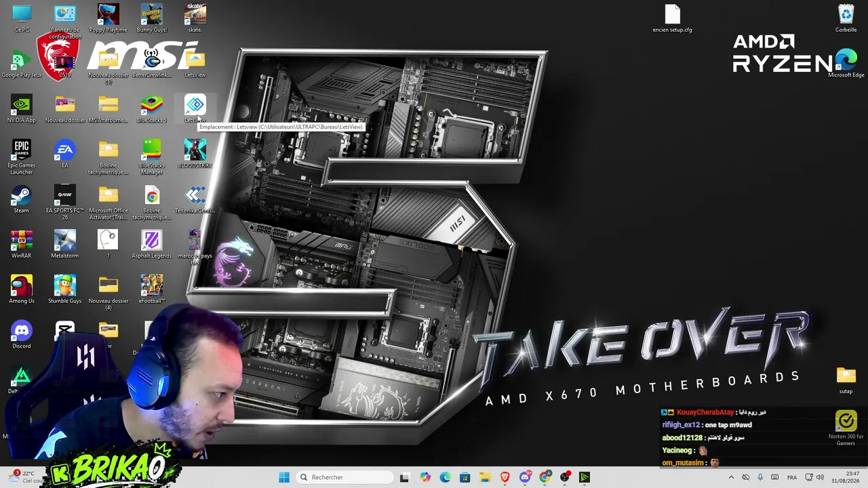Screen dimensions: 868x488
Task: Launch the BLOODSTRIKE game icon
Action: 195,154
